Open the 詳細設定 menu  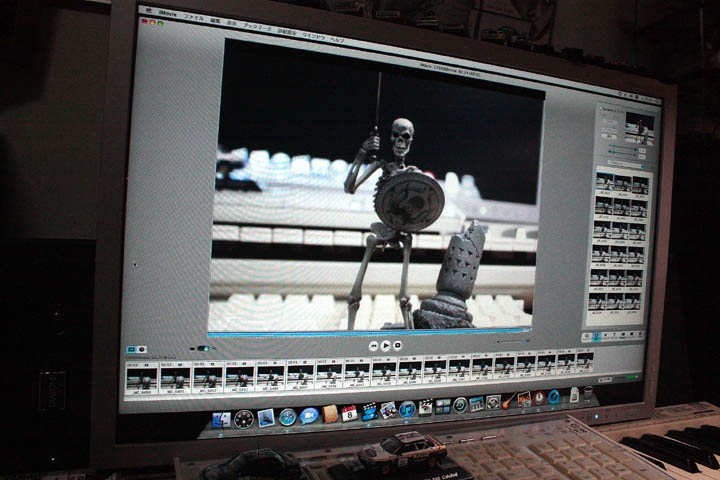(287, 31)
